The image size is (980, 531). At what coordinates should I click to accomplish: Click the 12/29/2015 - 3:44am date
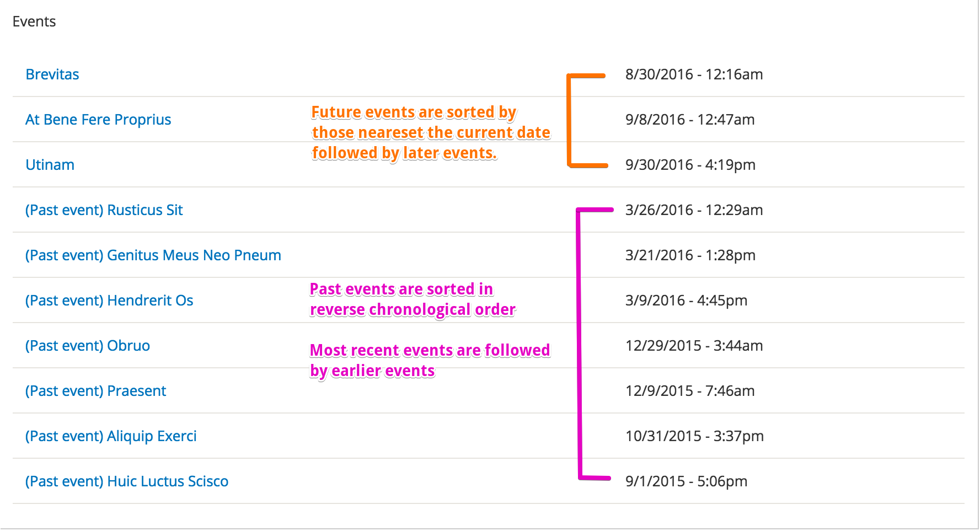pyautogui.click(x=694, y=346)
